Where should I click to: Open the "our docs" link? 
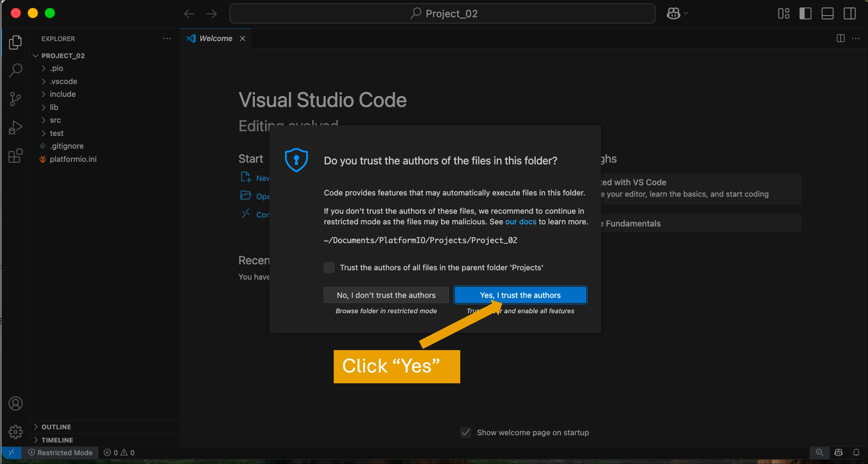521,222
